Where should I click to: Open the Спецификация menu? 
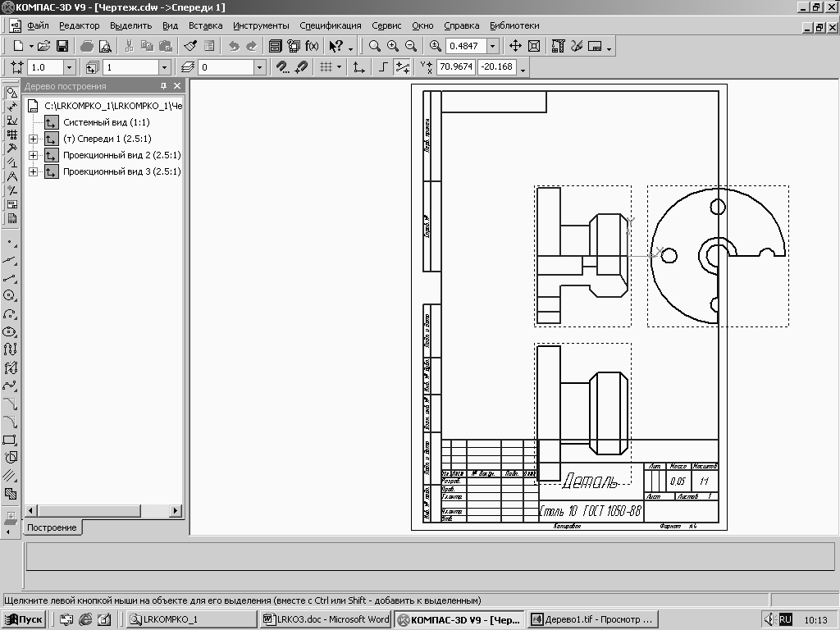tap(330, 25)
